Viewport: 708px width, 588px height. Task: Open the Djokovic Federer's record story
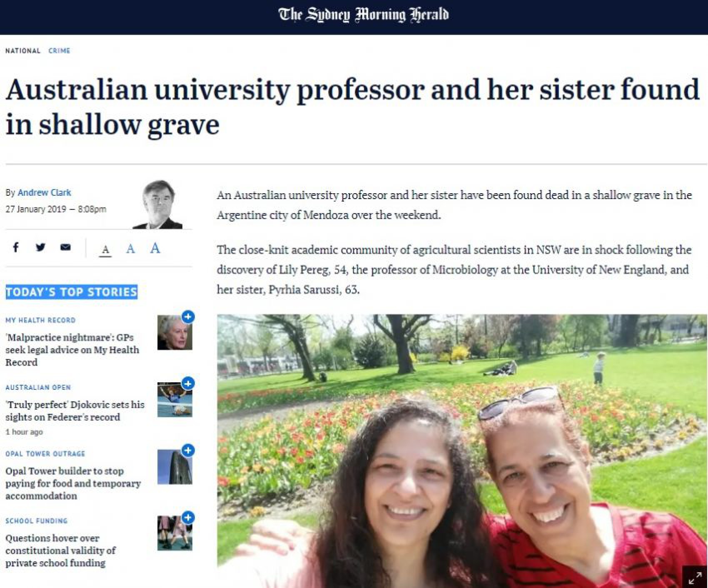tap(75, 411)
